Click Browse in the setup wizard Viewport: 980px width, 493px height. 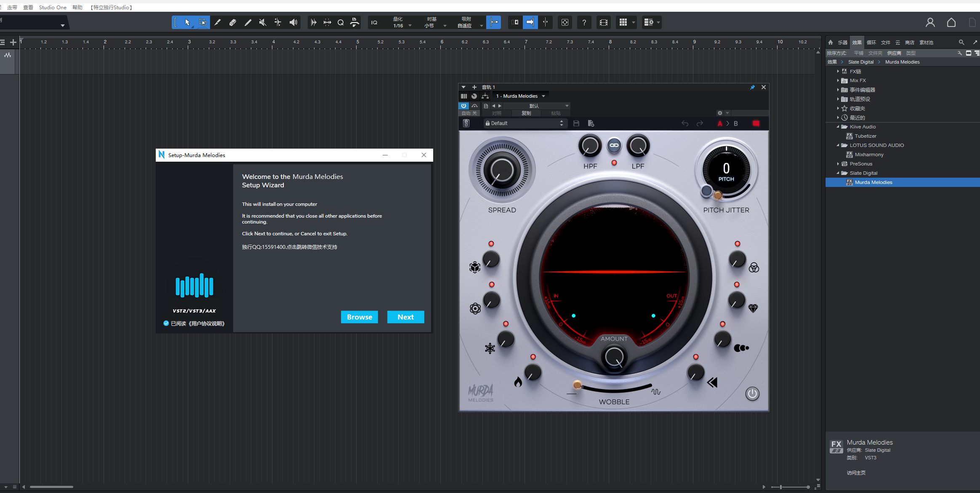[360, 317]
